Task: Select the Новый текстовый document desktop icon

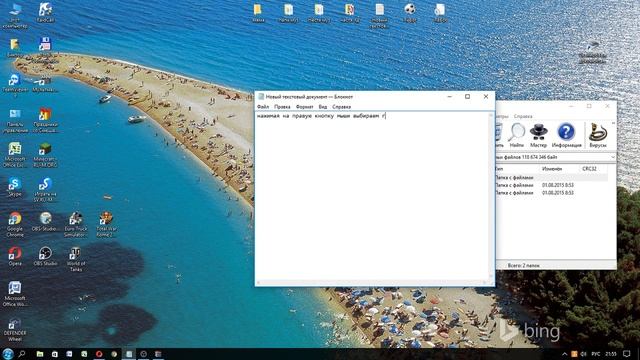Action: tap(380, 15)
